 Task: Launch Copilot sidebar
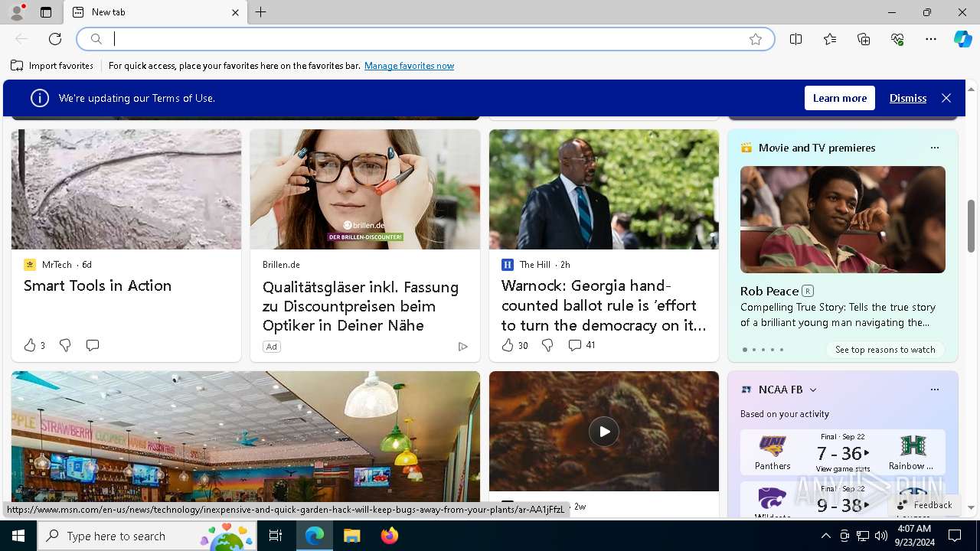963,39
